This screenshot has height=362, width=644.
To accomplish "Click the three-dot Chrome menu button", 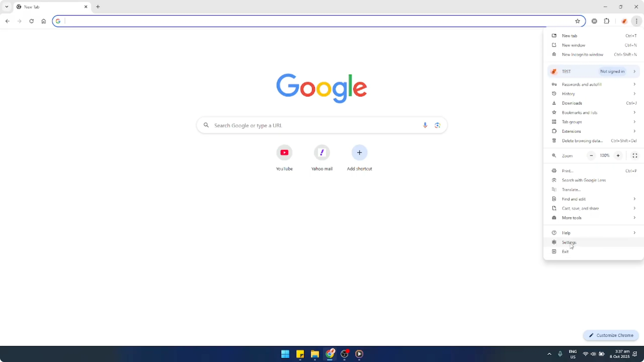I will click(636, 21).
